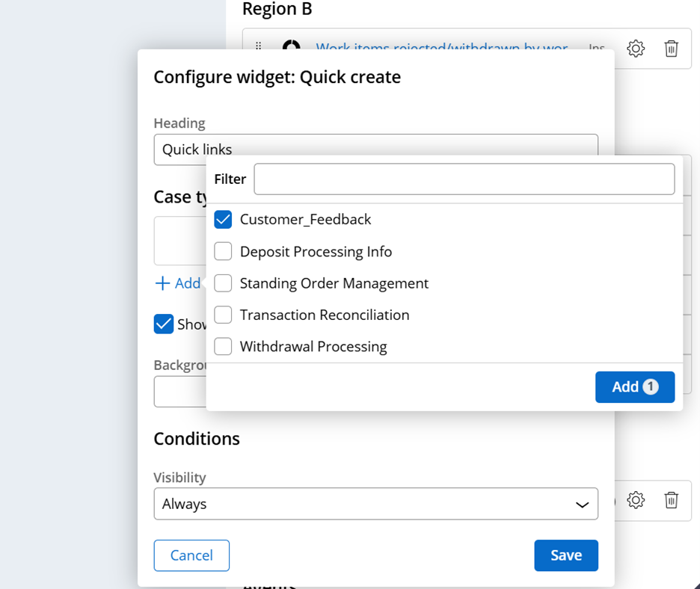Viewport: 700px width, 589px height.
Task: Open the Visibility dropdown set to Always
Action: [x=375, y=504]
